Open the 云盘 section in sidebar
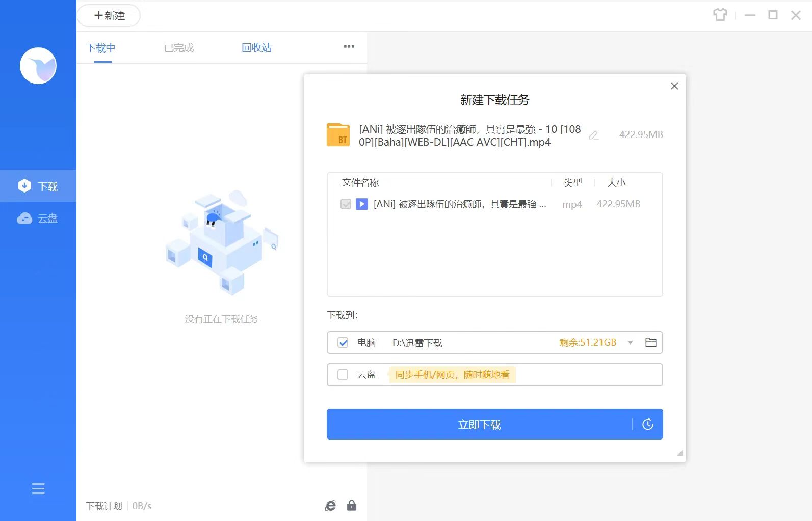 point(38,218)
